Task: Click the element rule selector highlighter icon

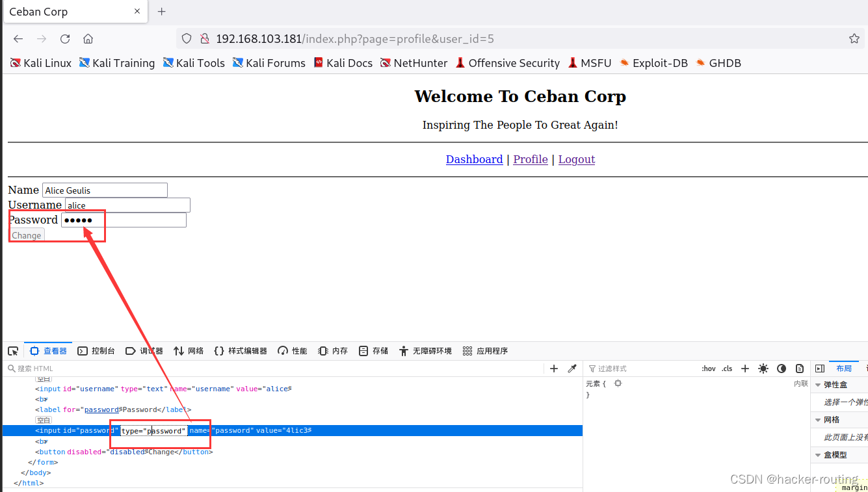Action: tap(618, 383)
